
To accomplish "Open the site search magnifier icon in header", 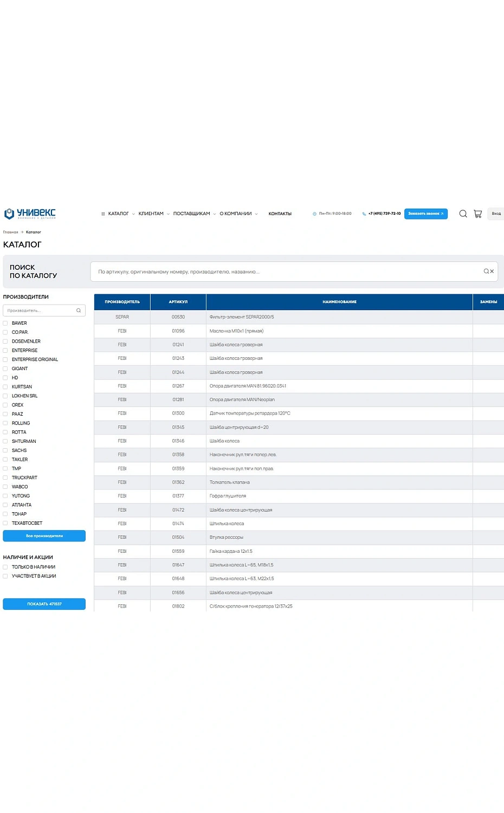I will 463,214.
